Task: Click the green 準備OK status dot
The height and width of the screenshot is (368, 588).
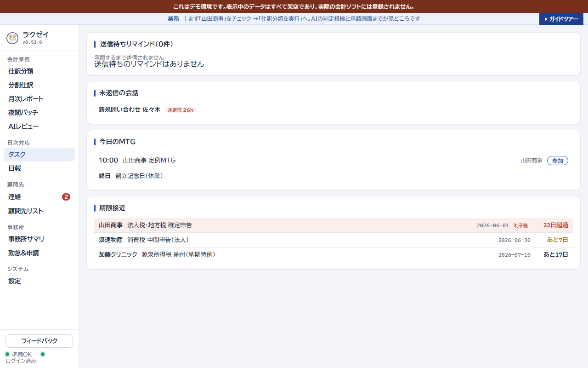Action: [x=7, y=354]
